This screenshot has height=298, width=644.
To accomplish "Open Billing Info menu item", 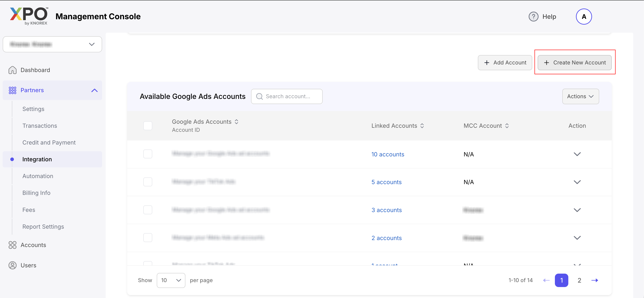I will (36, 193).
